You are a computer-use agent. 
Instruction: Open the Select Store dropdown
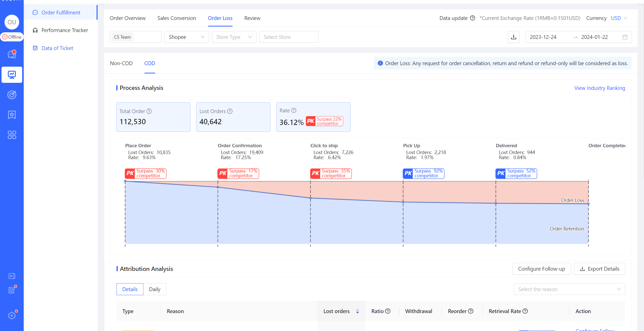click(x=289, y=37)
